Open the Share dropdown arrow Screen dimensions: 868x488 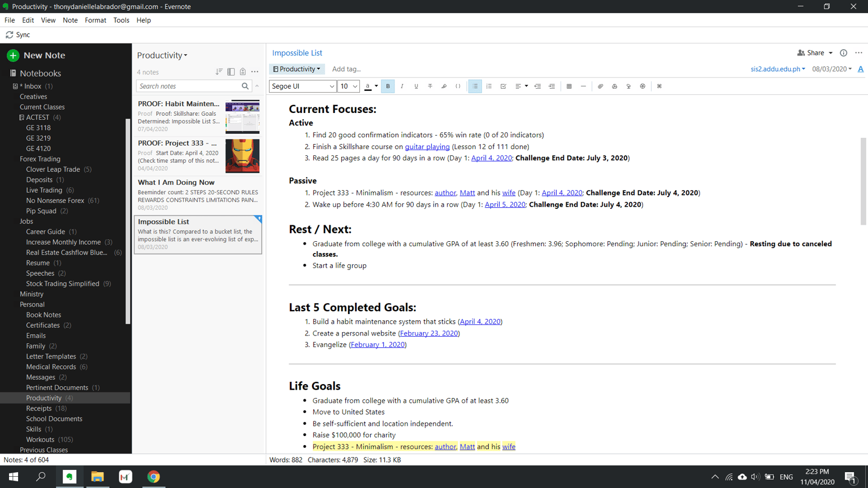pos(830,53)
